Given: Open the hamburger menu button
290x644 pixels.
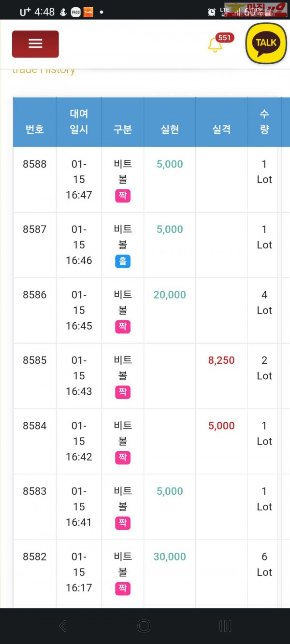Looking at the screenshot, I should pos(35,44).
